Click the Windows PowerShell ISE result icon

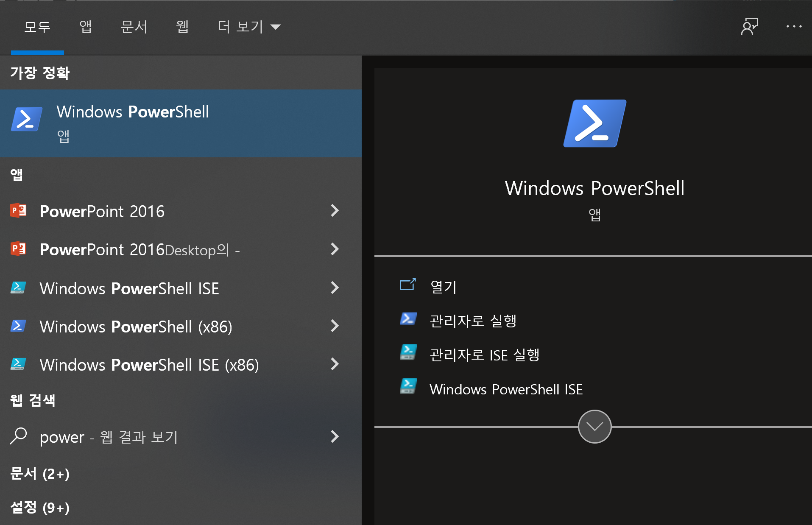pos(18,288)
